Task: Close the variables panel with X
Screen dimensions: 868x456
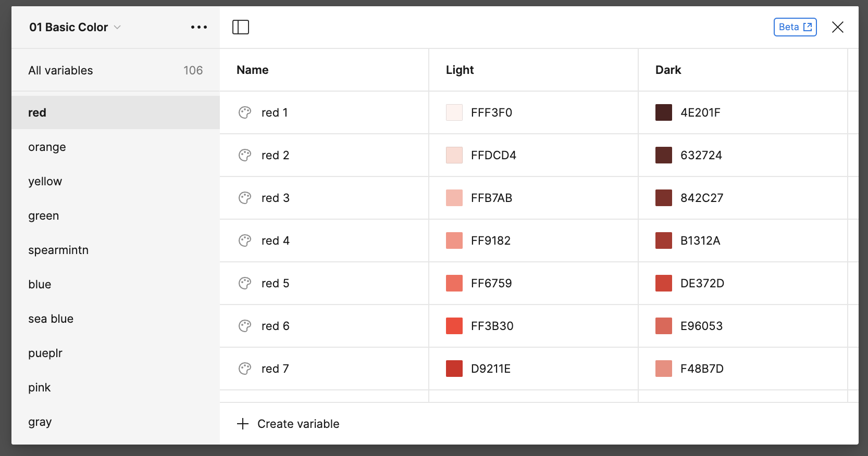Action: point(838,27)
